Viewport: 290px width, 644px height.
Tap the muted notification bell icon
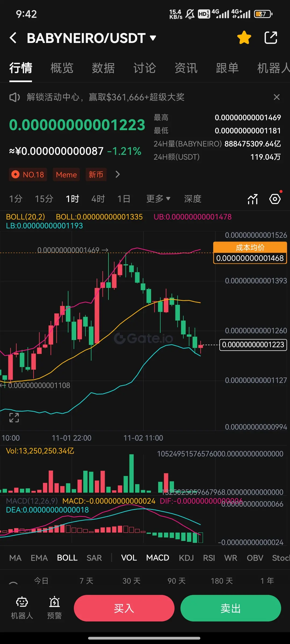coord(190,14)
